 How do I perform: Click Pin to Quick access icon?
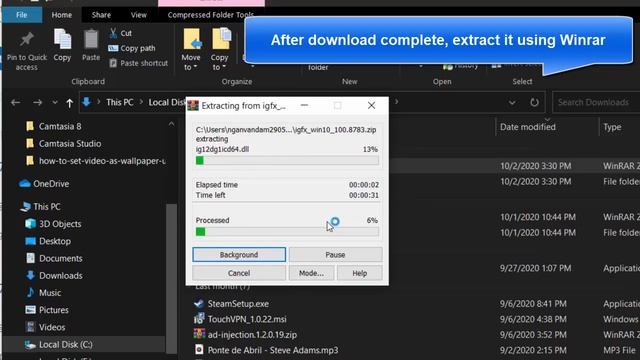27,39
